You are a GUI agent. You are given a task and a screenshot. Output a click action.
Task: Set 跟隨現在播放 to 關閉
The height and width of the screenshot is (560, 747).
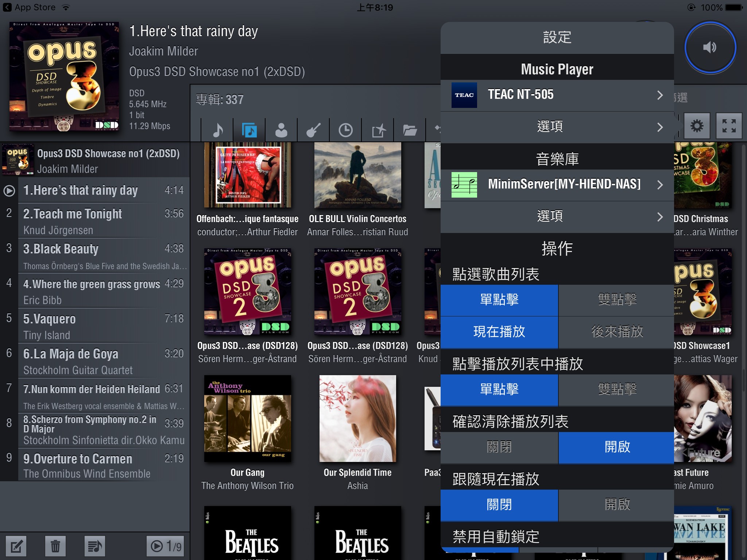tap(499, 505)
